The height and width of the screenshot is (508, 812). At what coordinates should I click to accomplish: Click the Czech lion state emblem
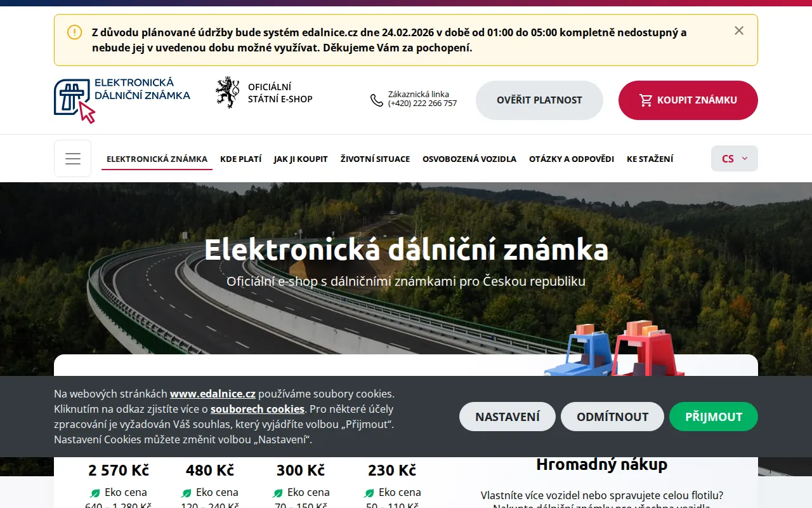tap(228, 93)
